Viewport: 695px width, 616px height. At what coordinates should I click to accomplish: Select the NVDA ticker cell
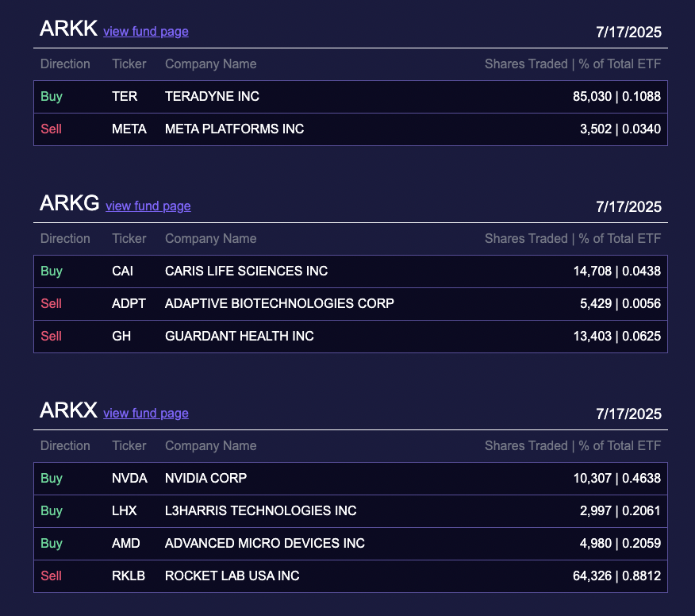click(129, 478)
